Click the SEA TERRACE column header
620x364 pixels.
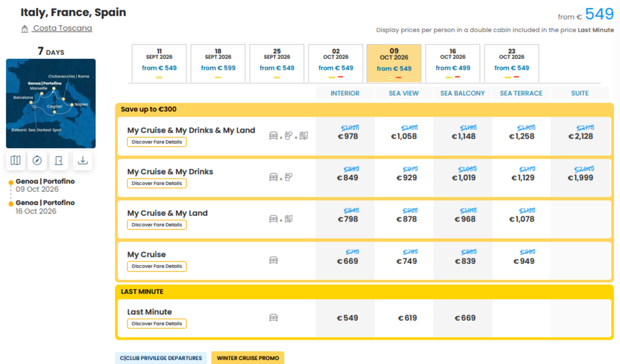[521, 93]
